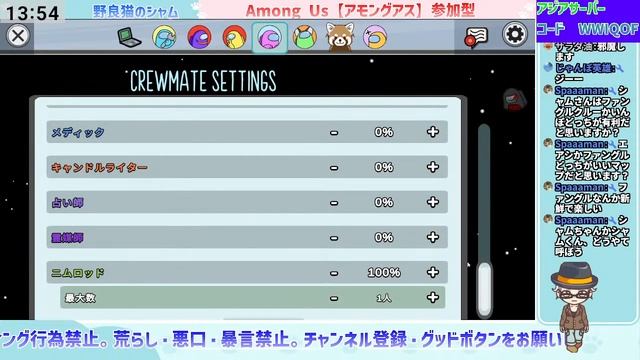Click the 占い師 role label
The width and height of the screenshot is (640, 360).
[67, 202]
